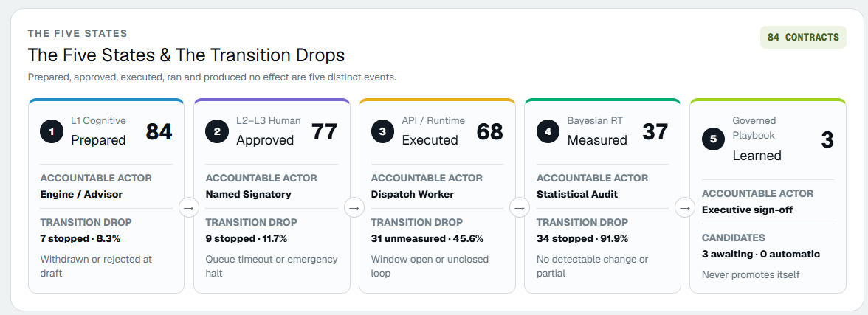Click the arrow between Approved and Executed
868x315 pixels.
(354, 208)
